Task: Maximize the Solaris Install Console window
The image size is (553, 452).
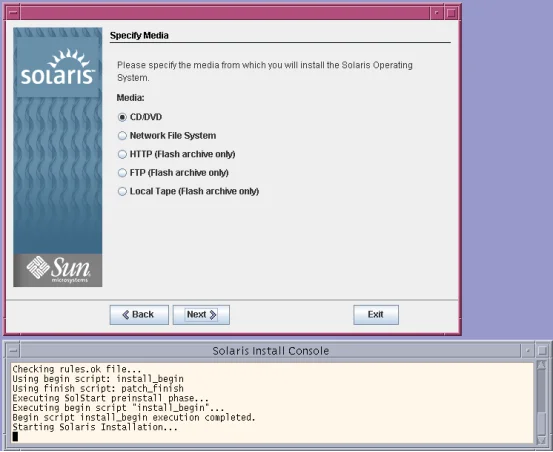Action: tap(542, 351)
